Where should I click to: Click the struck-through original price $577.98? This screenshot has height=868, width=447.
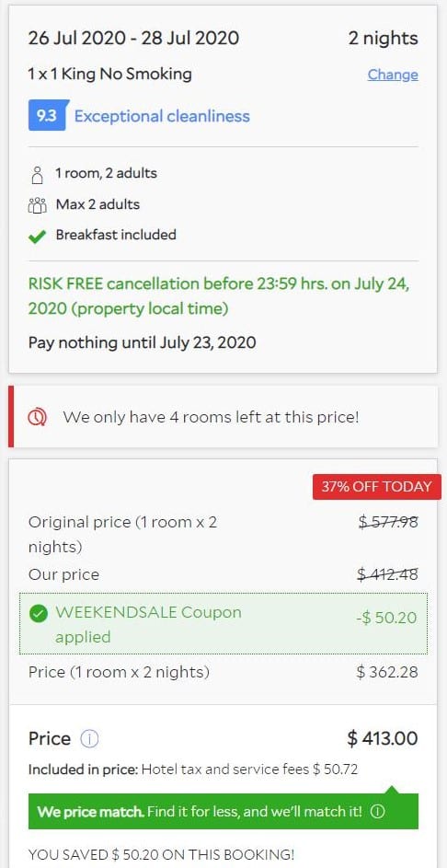coord(387,522)
